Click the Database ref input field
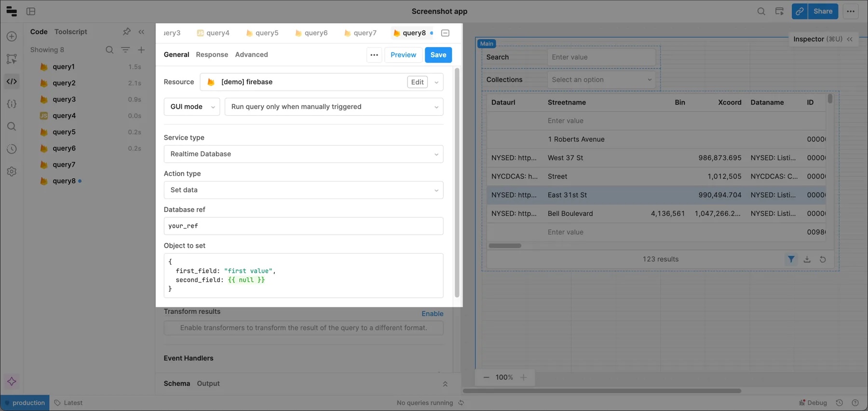Screen dimensions: 868x411 [303, 226]
